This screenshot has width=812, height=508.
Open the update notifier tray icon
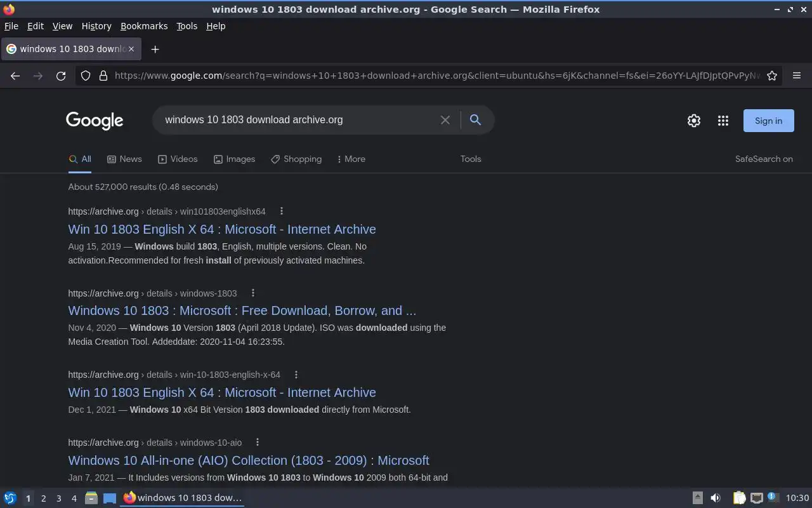point(773,497)
